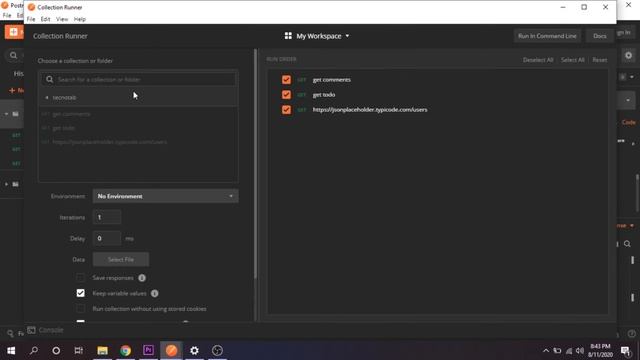640x360 pixels.
Task: Open View menu in Collection Runner
Action: (x=62, y=19)
